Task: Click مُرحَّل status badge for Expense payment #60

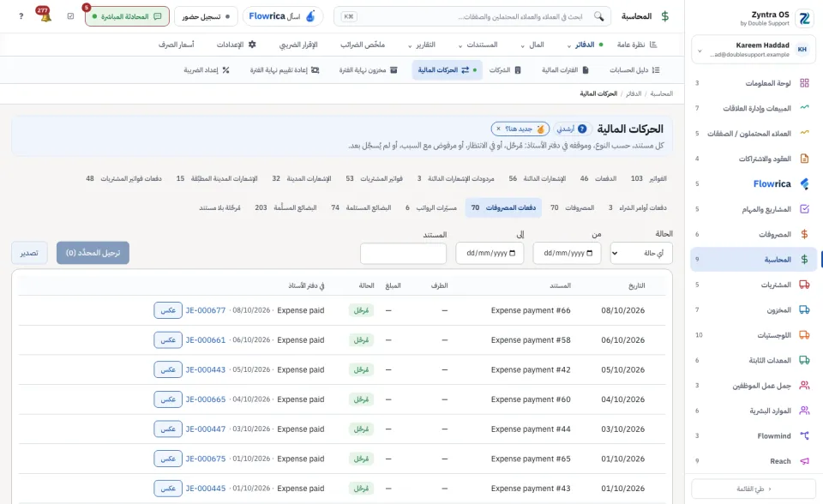Action: (361, 399)
